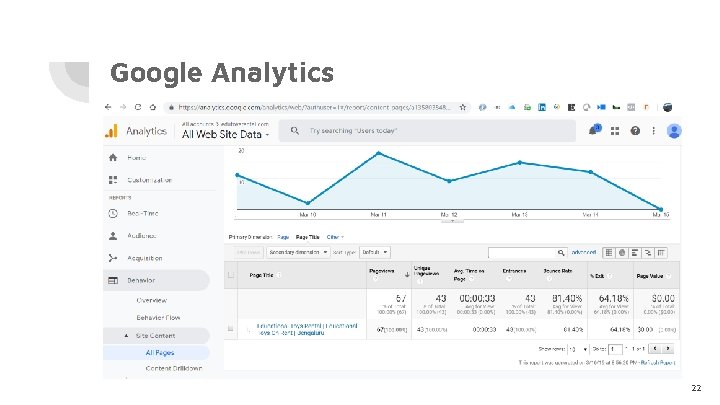Viewport: 720px width, 405px height.
Task: Sort by the Entrances column header
Action: click(x=514, y=271)
